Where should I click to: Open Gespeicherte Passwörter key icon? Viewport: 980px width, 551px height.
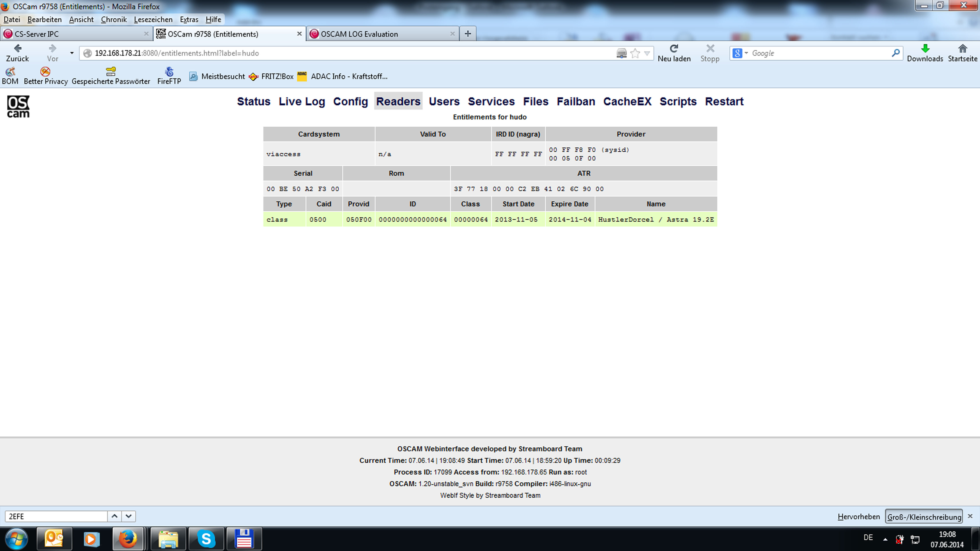(111, 72)
